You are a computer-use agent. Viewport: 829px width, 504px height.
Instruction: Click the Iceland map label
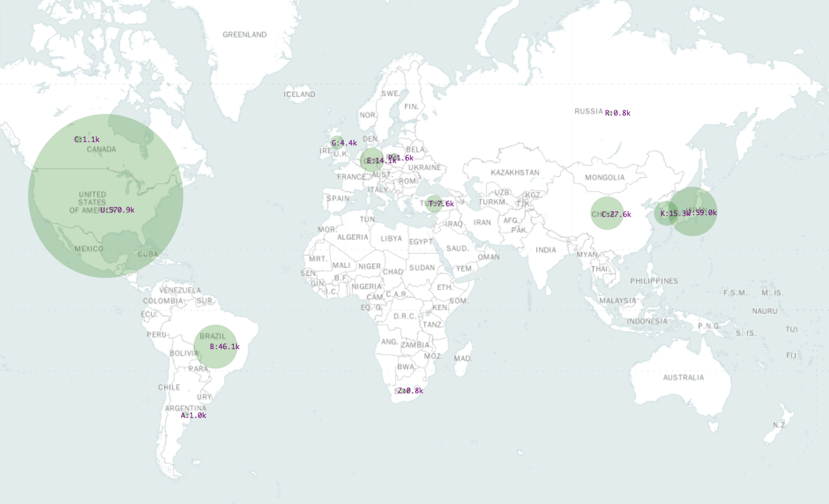[299, 94]
